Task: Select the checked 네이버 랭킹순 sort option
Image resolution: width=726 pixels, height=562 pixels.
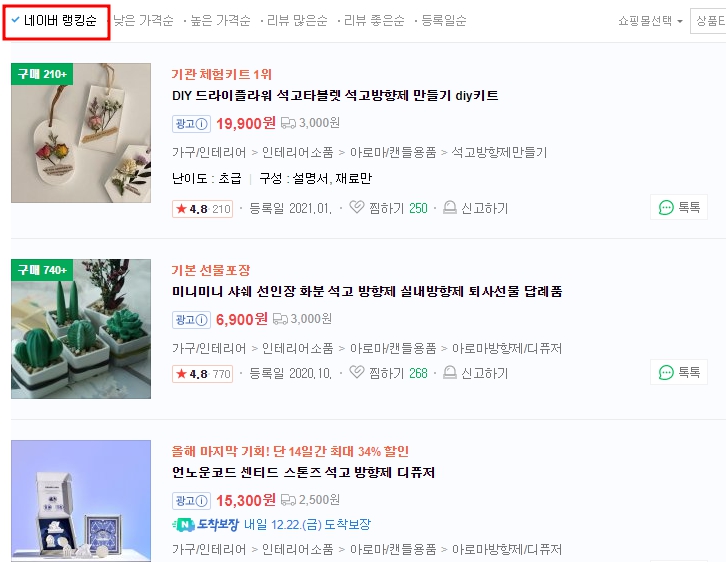Action: (x=54, y=20)
